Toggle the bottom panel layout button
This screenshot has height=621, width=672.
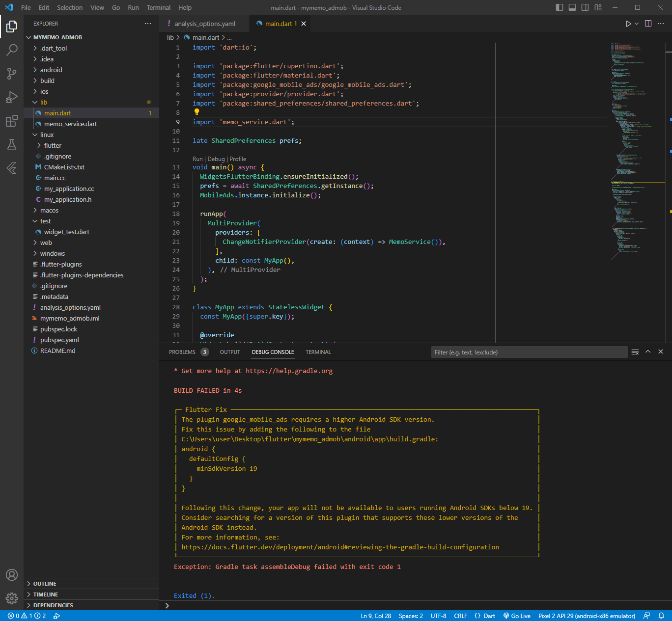[x=572, y=7]
